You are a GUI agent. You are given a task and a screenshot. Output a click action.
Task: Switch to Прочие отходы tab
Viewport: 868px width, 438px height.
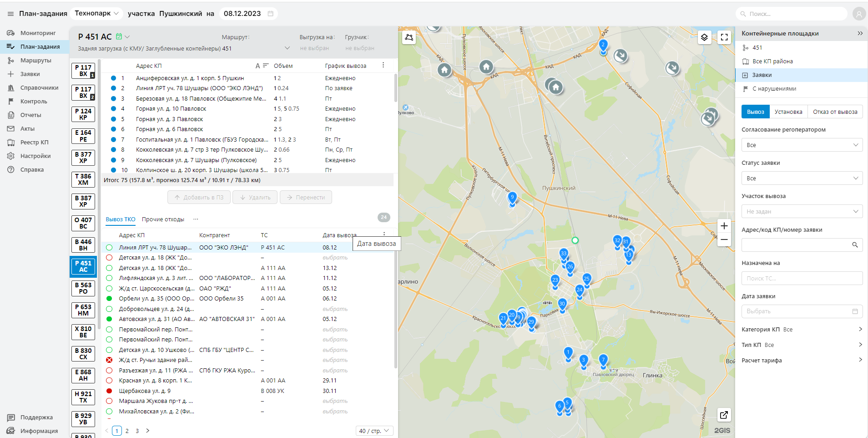(163, 219)
